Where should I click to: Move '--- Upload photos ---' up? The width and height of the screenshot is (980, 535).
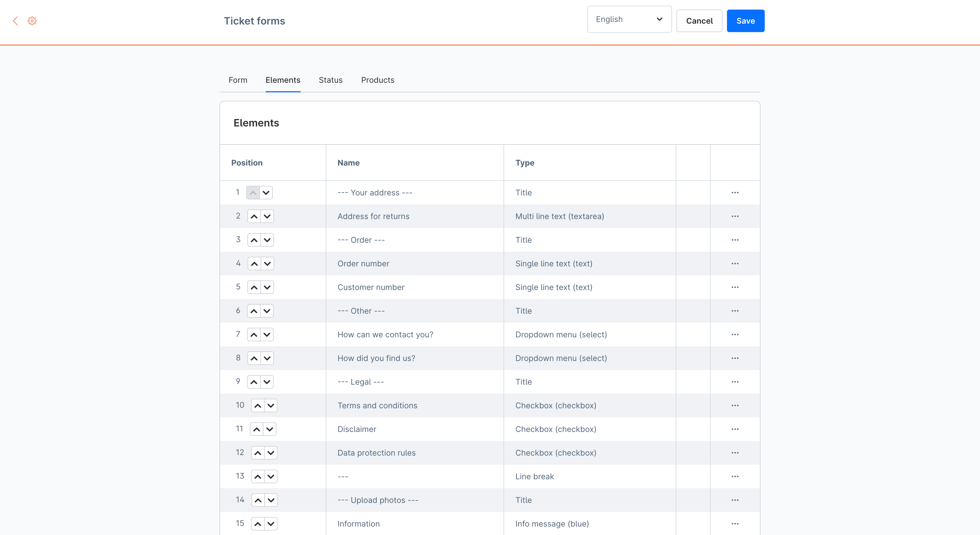click(x=258, y=500)
